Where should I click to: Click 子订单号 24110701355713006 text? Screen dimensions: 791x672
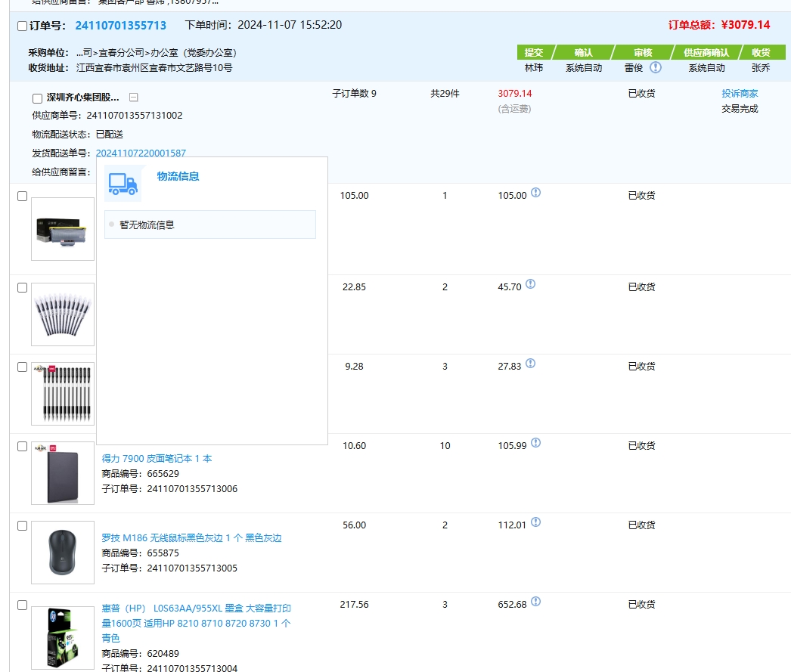[x=169, y=488]
